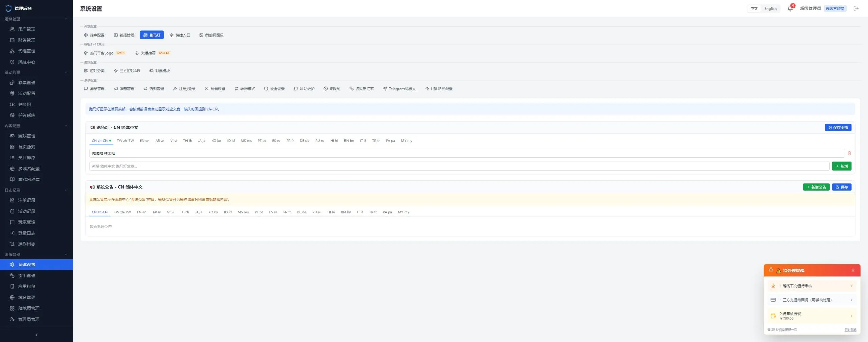The height and width of the screenshot is (342, 868).
Task: Click the 玩家反馈 chat icon in sidebar
Action: [x=12, y=222]
